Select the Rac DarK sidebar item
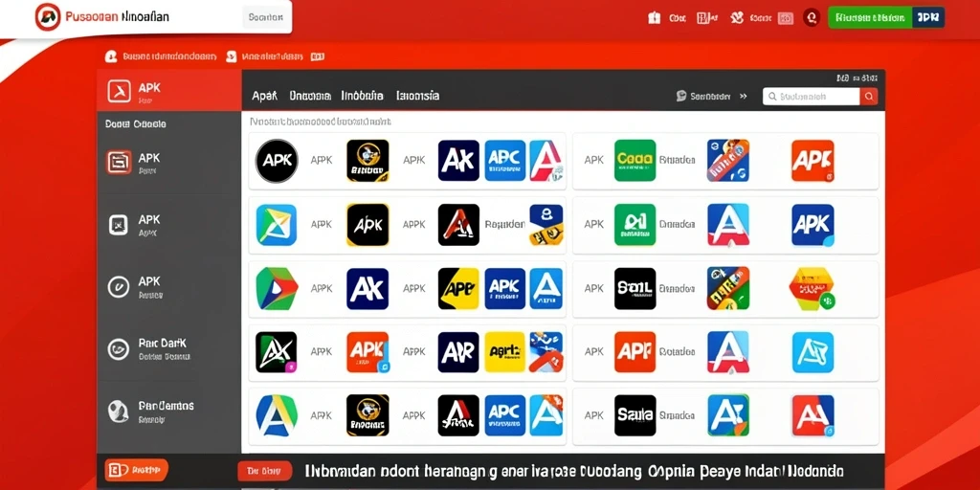 click(168, 348)
